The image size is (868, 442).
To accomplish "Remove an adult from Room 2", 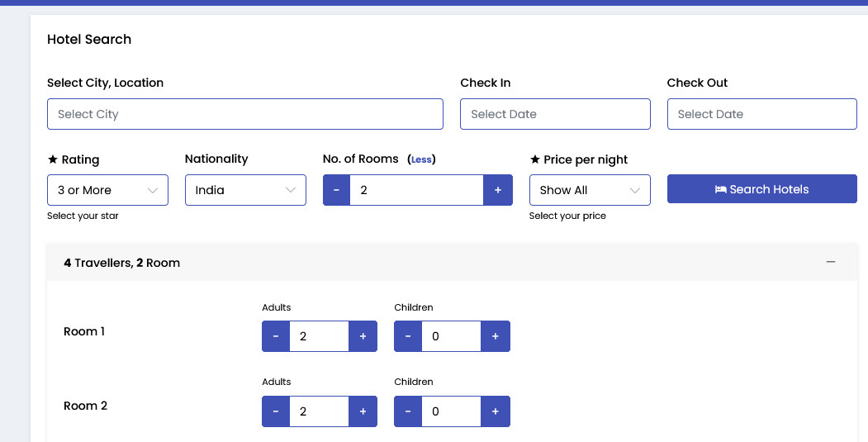I will (276, 411).
